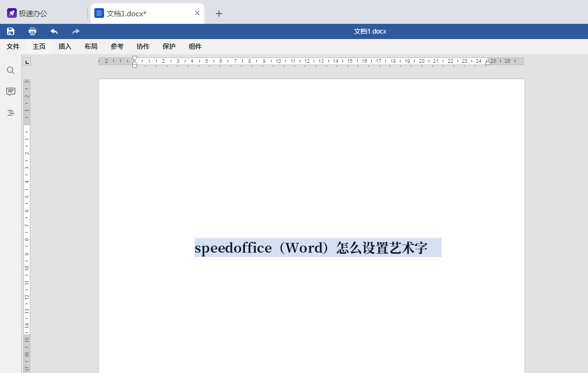The image size is (588, 373).
Task: Switch to the 主页 tab
Action: (x=39, y=47)
